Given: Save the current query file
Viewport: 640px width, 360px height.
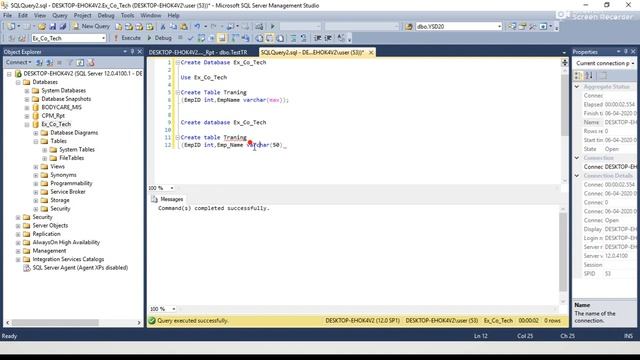Looking at the screenshot, I should [x=53, y=27].
